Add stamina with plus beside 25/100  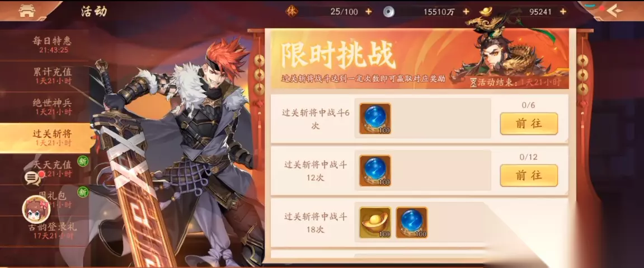(368, 12)
